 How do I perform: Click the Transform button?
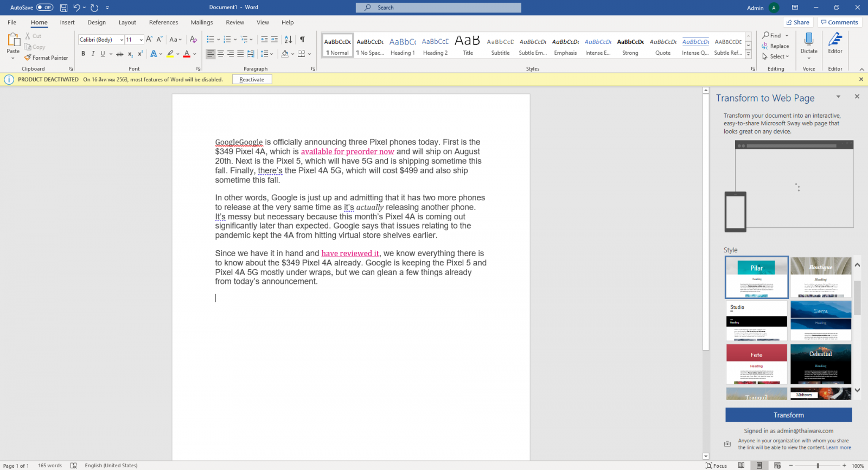788,415
